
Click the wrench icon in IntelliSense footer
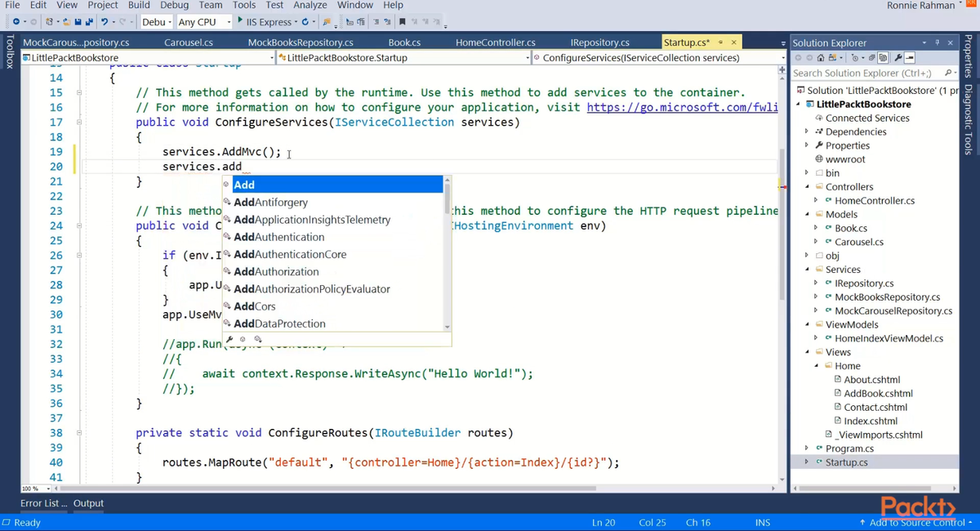click(229, 339)
